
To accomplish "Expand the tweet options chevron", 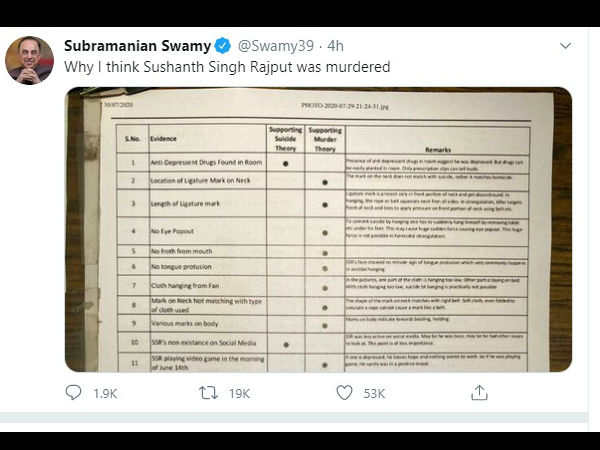I will 565,46.
